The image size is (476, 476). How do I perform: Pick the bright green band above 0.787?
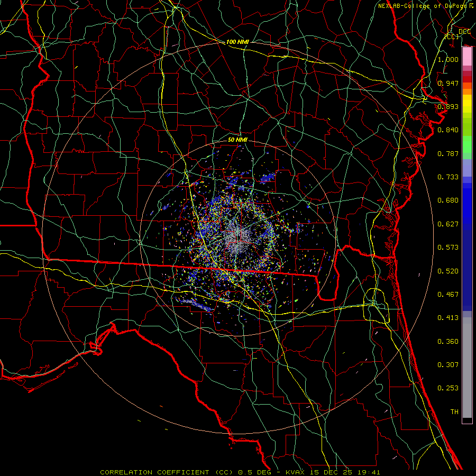(467, 144)
